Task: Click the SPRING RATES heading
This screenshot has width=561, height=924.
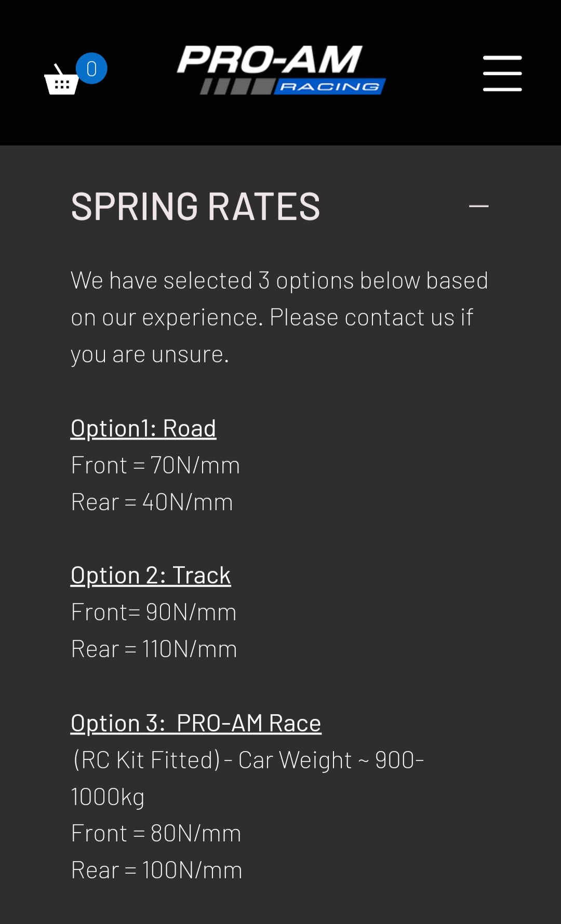Action: point(195,207)
